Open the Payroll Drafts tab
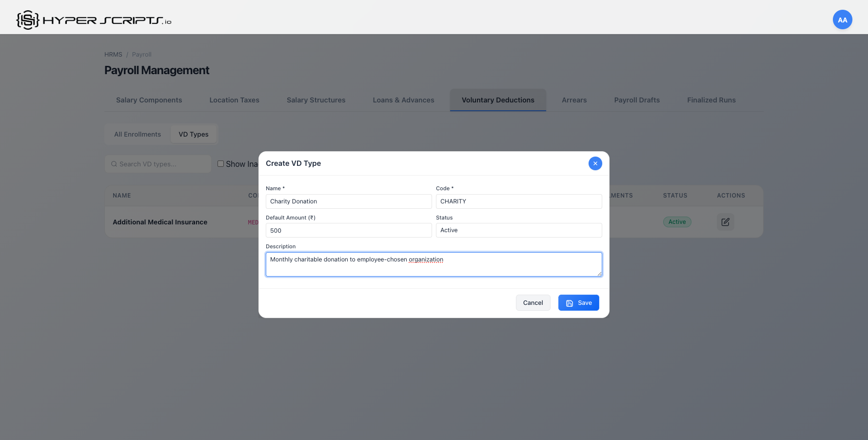The image size is (868, 440). point(637,100)
